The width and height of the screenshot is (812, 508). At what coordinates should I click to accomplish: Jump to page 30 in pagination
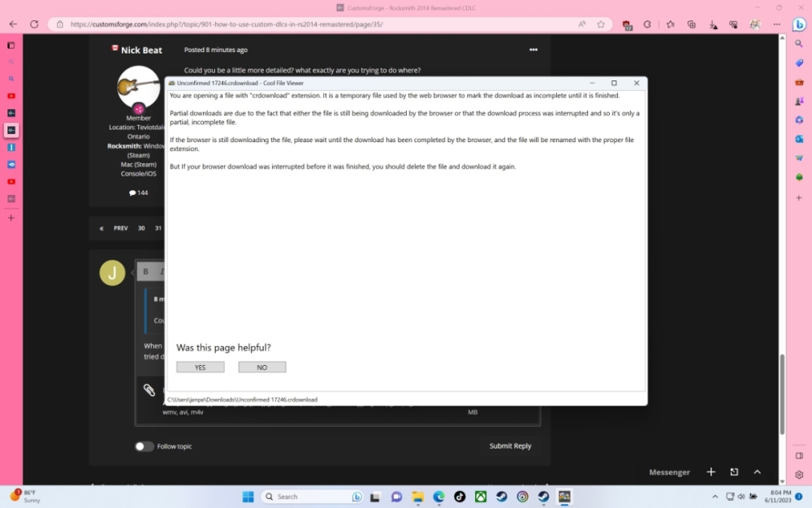(141, 228)
